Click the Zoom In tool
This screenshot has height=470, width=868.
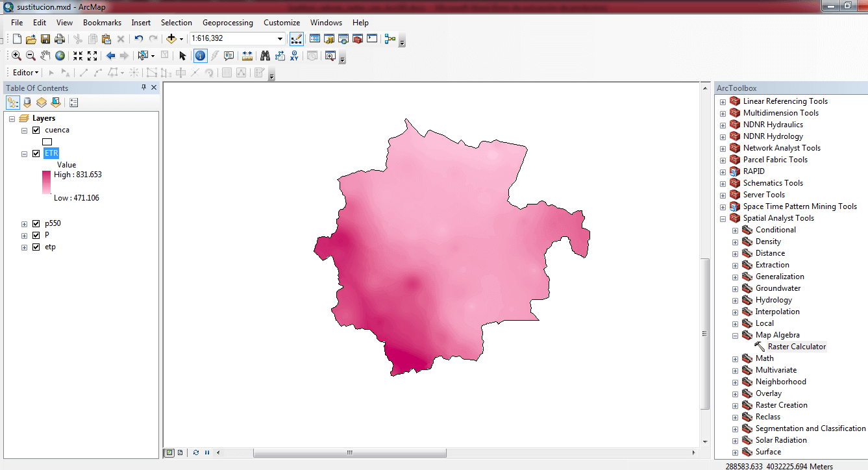click(x=16, y=56)
